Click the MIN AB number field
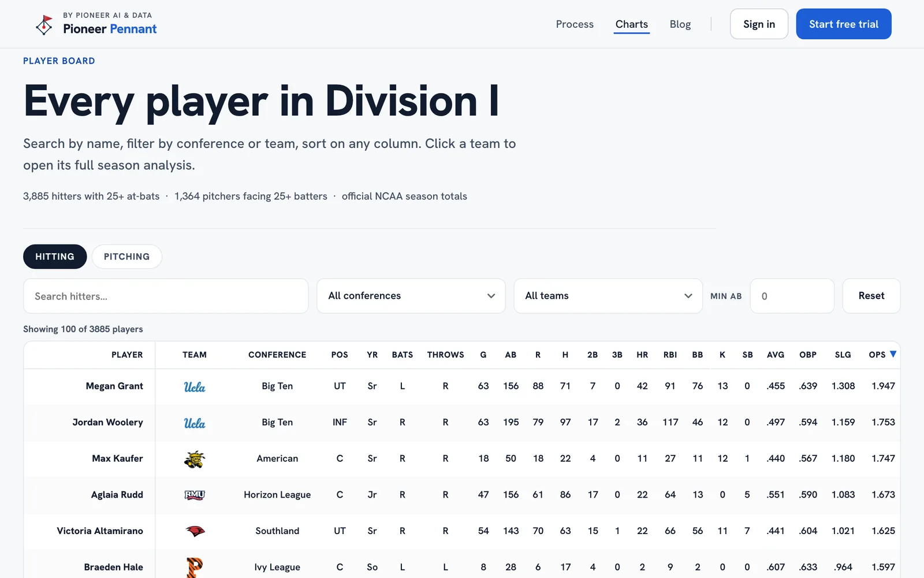 pos(792,296)
